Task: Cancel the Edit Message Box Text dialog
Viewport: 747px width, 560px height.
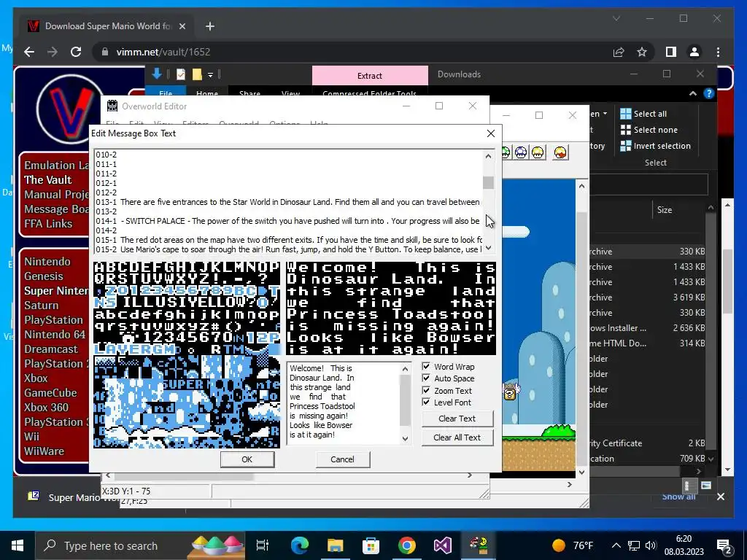Action: click(x=342, y=459)
